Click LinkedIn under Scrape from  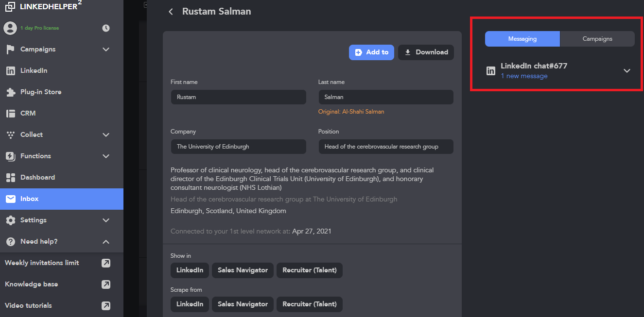click(190, 304)
